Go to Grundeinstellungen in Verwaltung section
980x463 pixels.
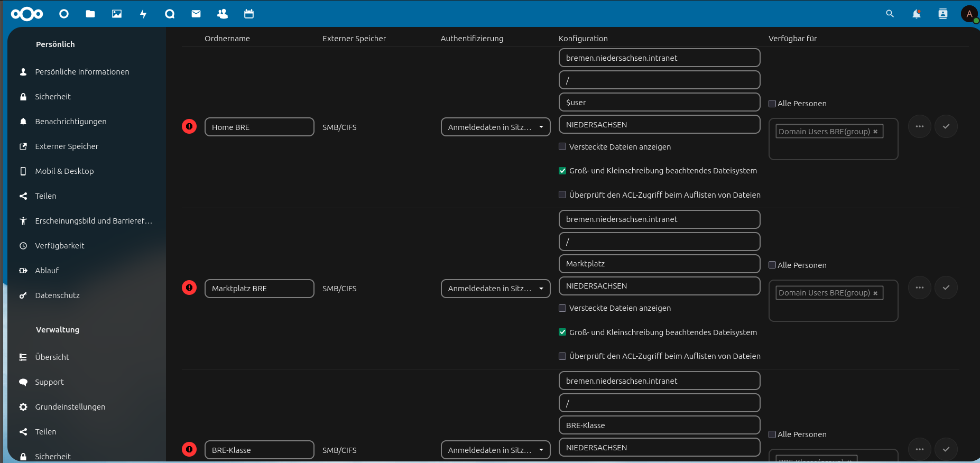pos(70,407)
